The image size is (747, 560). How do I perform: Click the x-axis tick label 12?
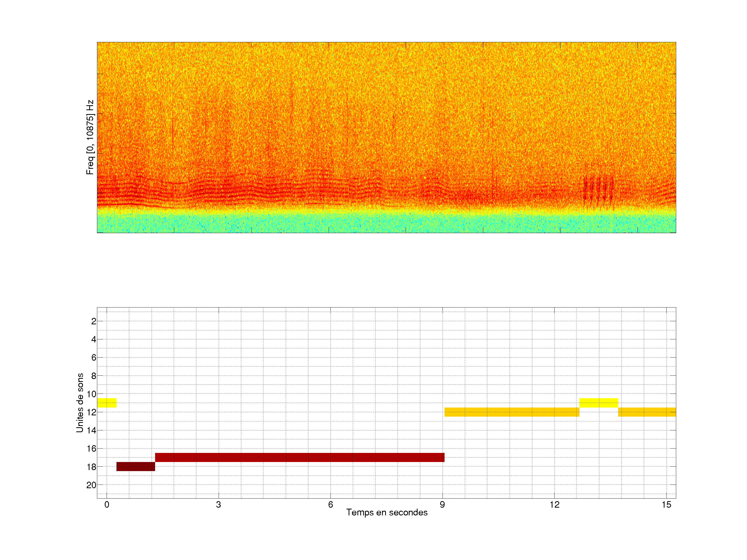(554, 505)
